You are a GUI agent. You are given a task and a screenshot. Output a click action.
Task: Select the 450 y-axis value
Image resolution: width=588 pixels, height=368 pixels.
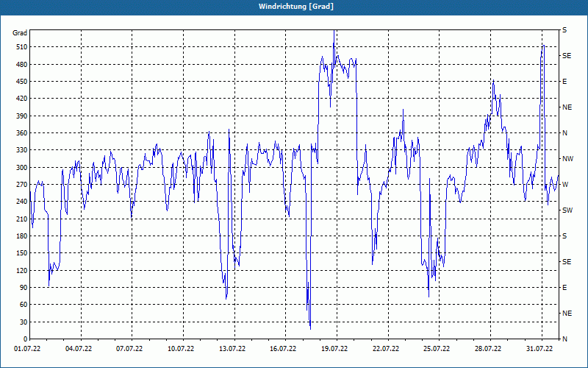22,82
